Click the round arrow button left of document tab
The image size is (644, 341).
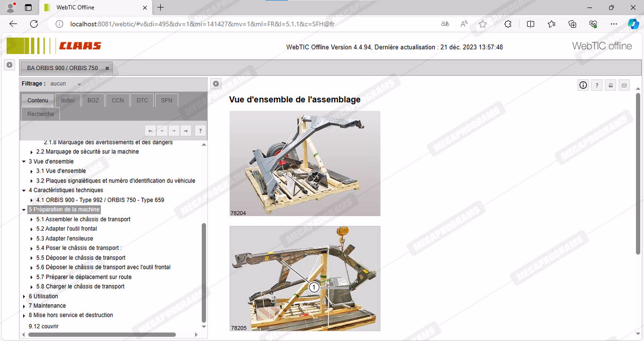pyautogui.click(x=9, y=65)
